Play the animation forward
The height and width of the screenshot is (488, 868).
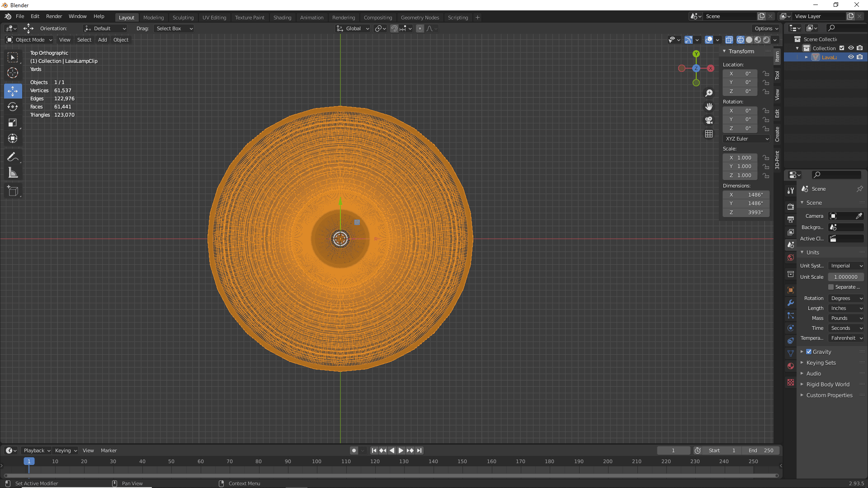point(401,450)
